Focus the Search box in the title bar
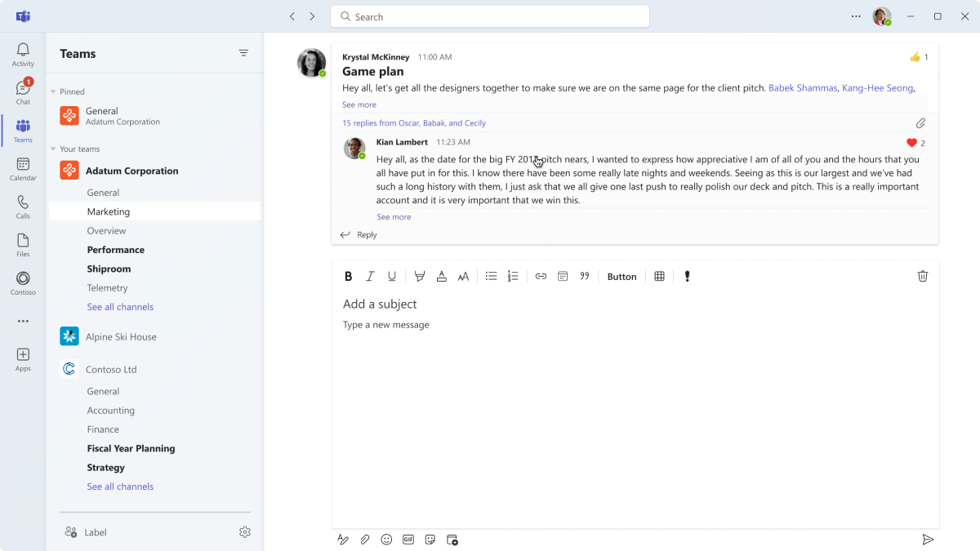Viewport: 980px width, 551px height. 490,16
